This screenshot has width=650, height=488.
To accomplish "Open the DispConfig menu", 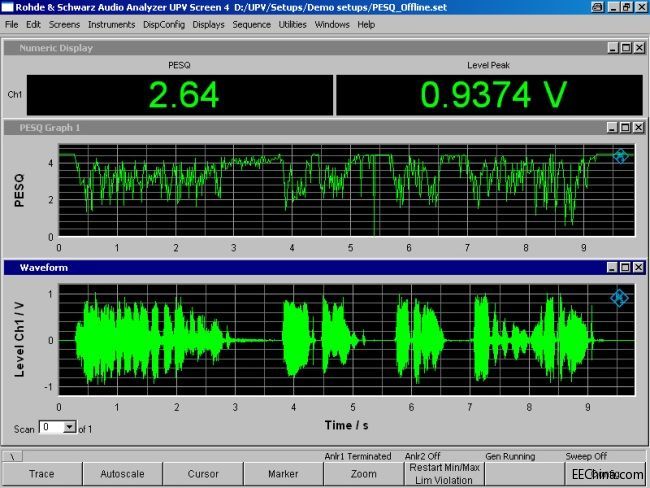I will pyautogui.click(x=164, y=25).
